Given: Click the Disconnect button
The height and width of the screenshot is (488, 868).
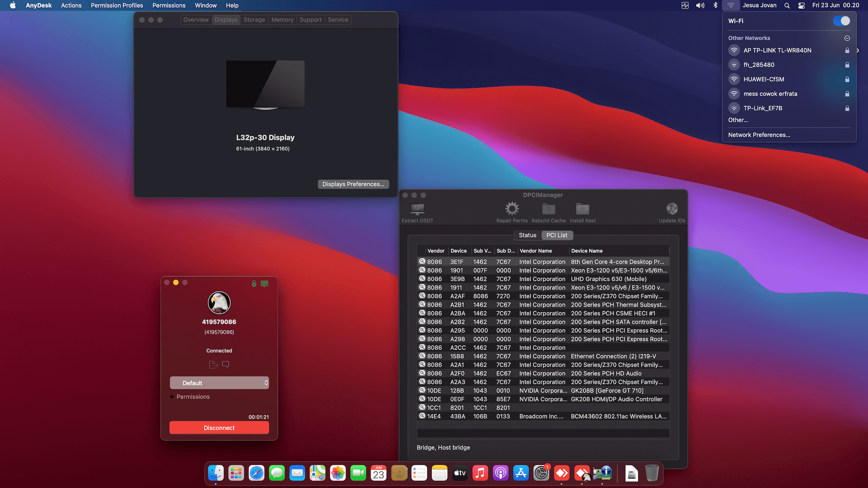Looking at the screenshot, I should (x=219, y=427).
